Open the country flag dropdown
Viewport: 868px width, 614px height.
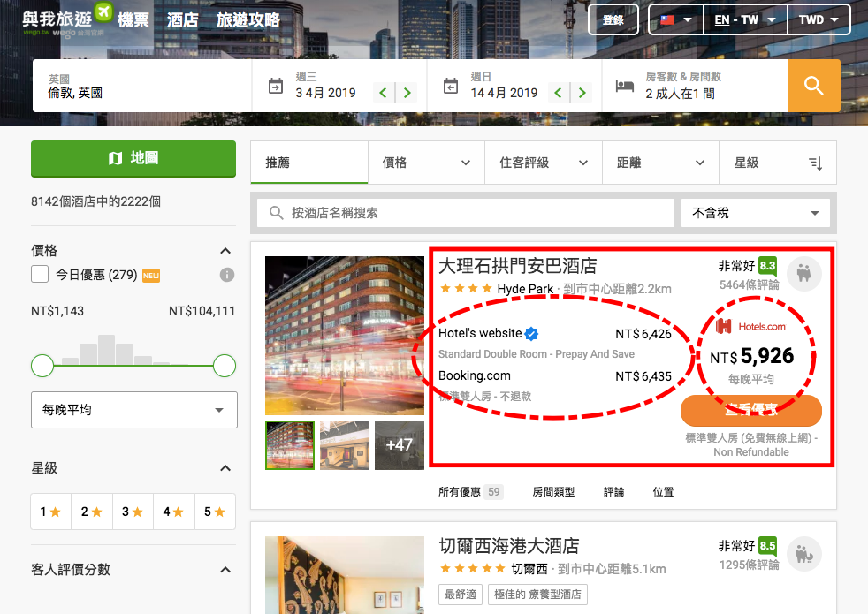(x=676, y=20)
